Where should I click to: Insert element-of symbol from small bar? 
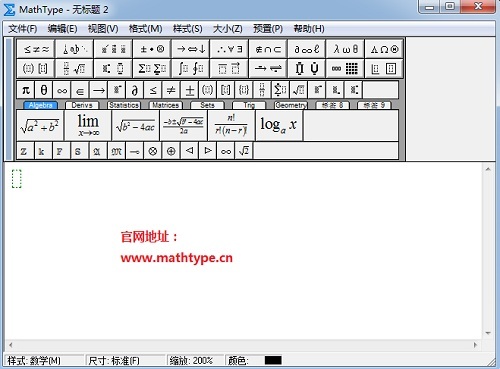click(x=80, y=90)
